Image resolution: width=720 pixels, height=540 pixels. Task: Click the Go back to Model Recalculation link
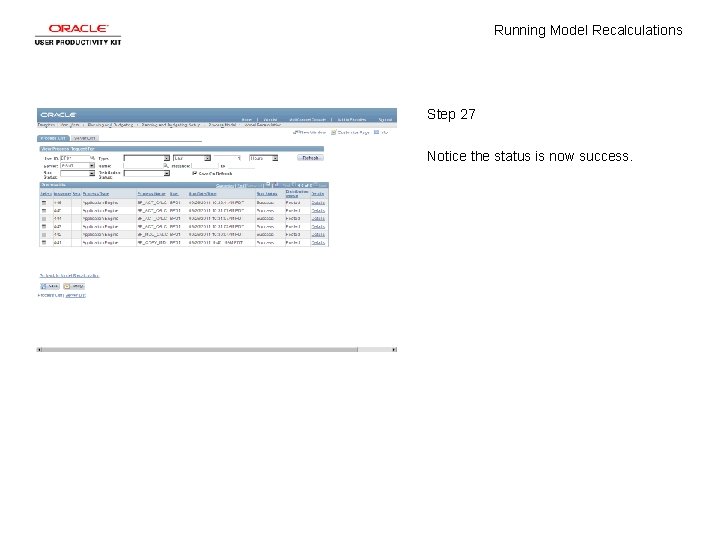pyautogui.click(x=69, y=276)
